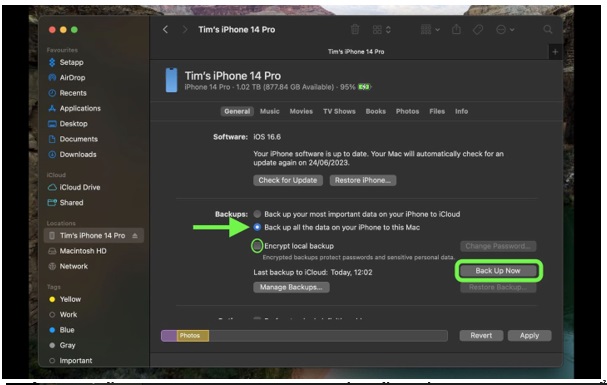607x385 pixels.
Task: Open the view mode switcher dropdown
Action: [381, 29]
